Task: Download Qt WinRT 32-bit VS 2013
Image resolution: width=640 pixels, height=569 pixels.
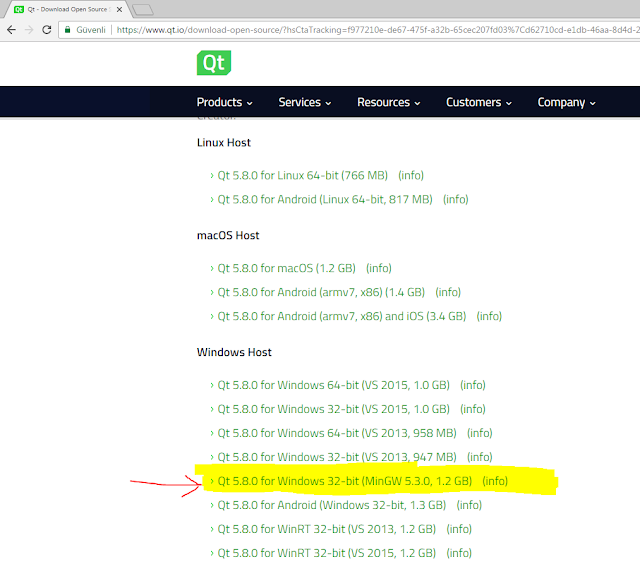Action: [x=327, y=529]
